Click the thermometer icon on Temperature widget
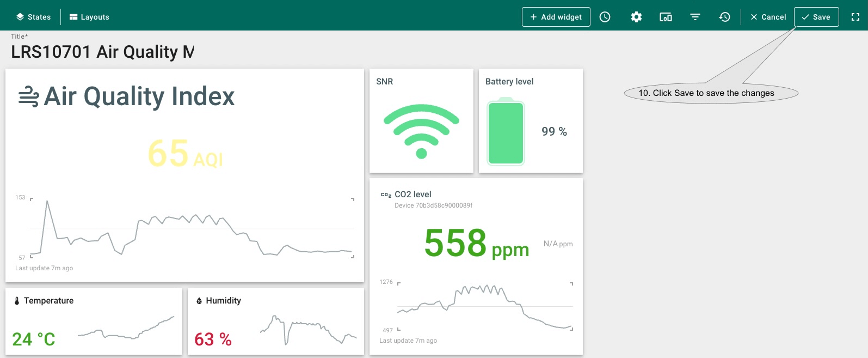 point(17,301)
